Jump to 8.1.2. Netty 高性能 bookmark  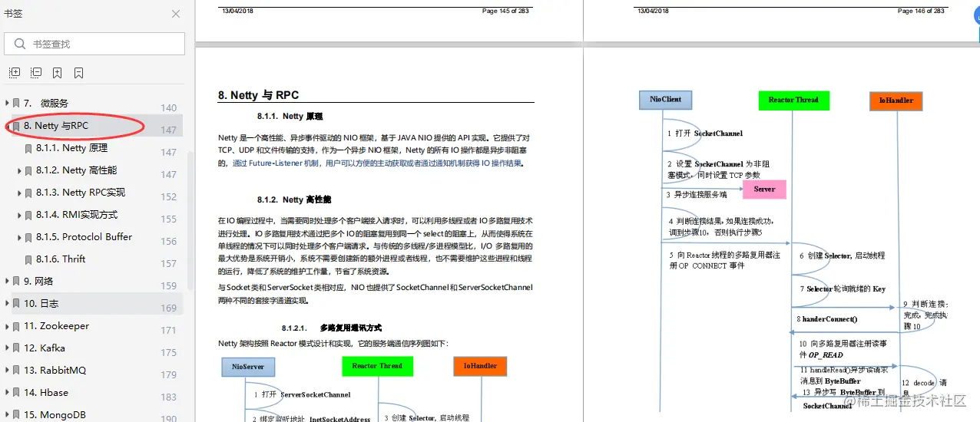(x=77, y=170)
